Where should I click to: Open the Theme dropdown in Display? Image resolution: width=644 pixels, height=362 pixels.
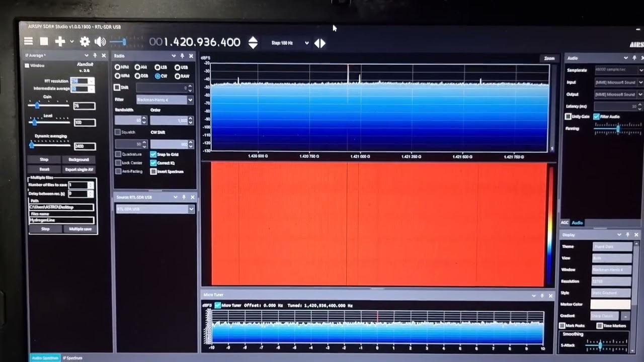point(612,246)
